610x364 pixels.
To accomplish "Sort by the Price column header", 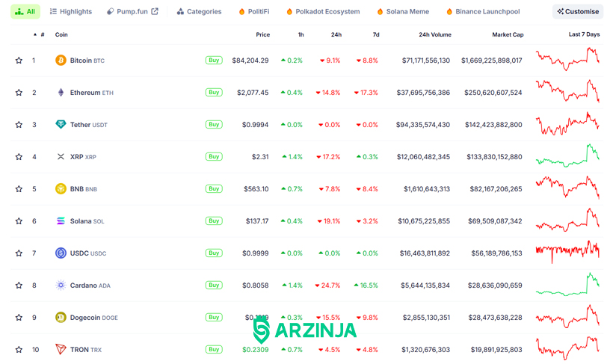I will pos(262,34).
